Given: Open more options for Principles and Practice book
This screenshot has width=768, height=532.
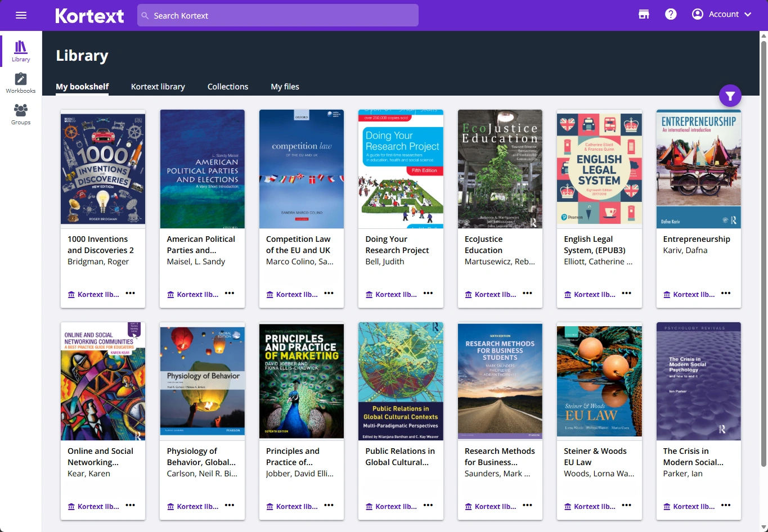Looking at the screenshot, I should (329, 506).
